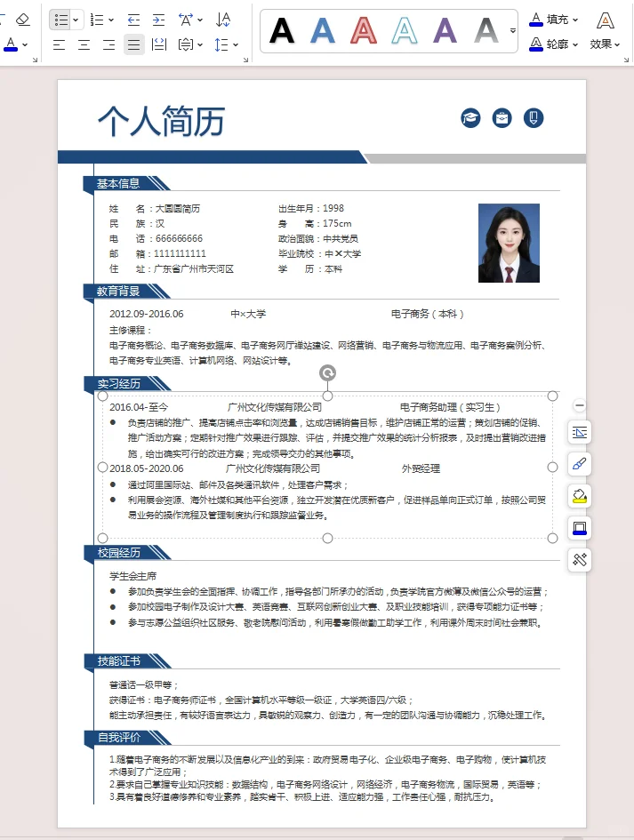This screenshot has height=840, width=634.
Task: Open the font color dropdown arrow
Action: [x=25, y=44]
